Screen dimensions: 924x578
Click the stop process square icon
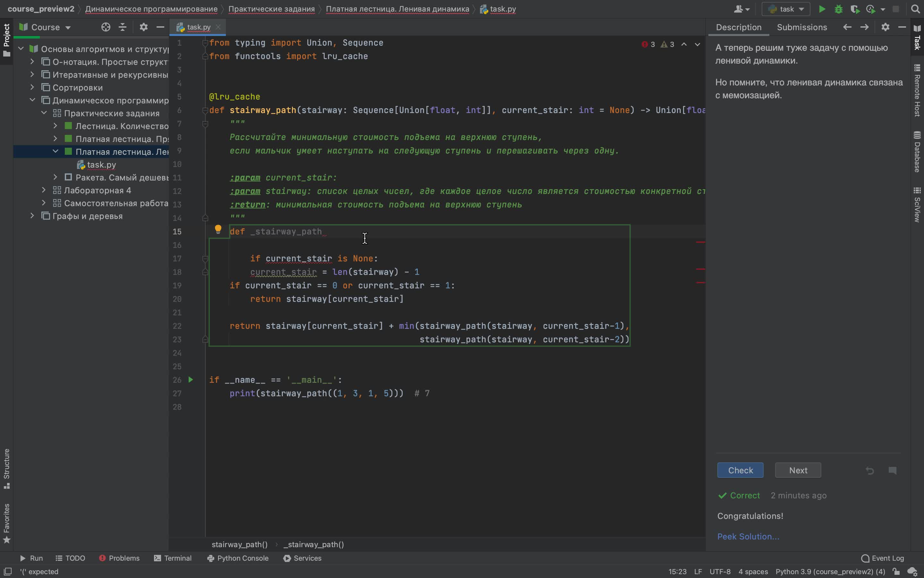click(896, 9)
